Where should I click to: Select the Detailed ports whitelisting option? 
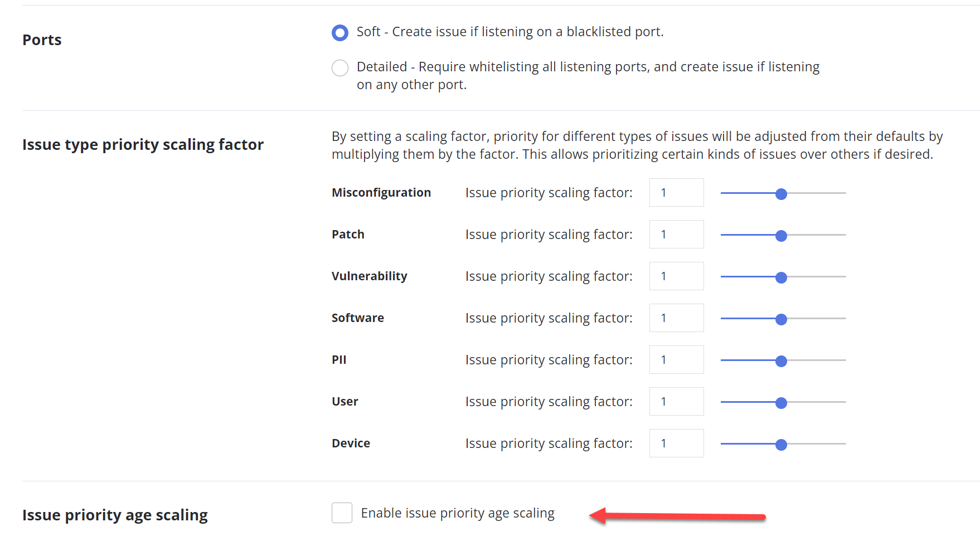[340, 68]
